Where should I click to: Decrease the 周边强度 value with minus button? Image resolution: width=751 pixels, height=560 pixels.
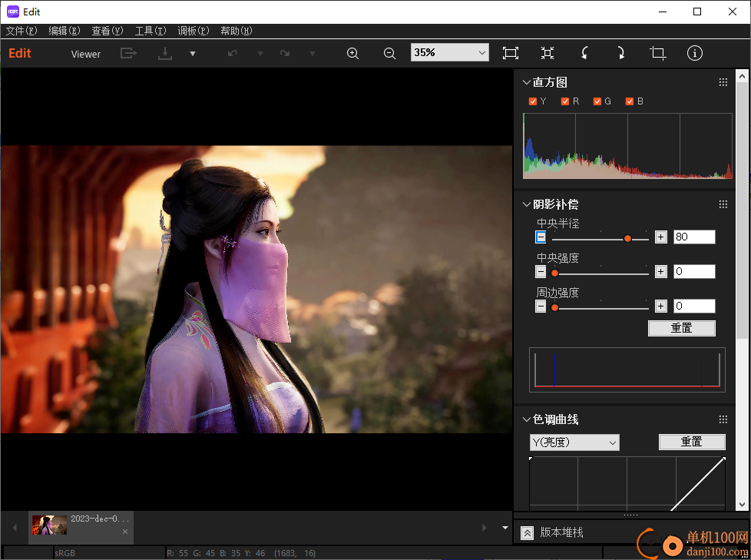(541, 306)
